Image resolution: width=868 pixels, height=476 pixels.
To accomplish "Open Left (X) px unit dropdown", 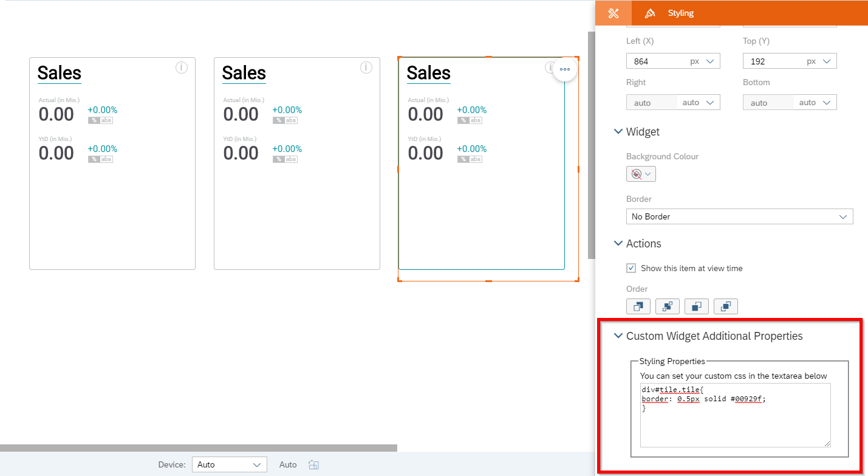I will coord(703,61).
